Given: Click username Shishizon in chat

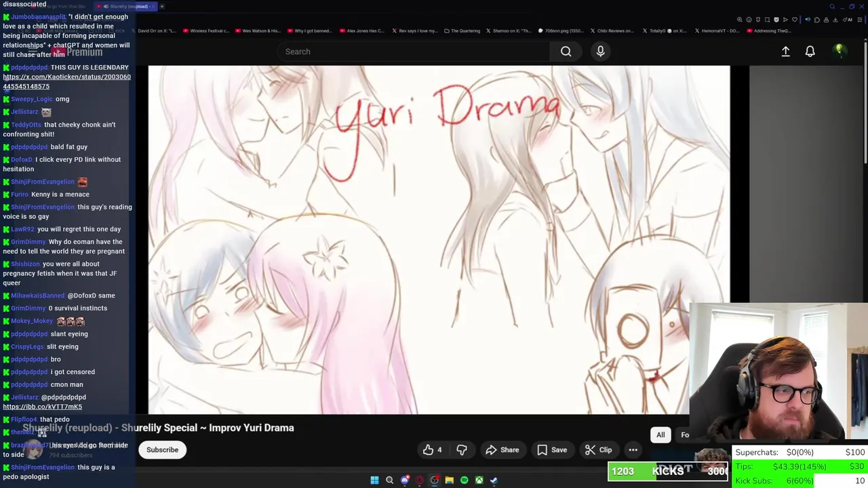Looking at the screenshot, I should click(x=25, y=264).
